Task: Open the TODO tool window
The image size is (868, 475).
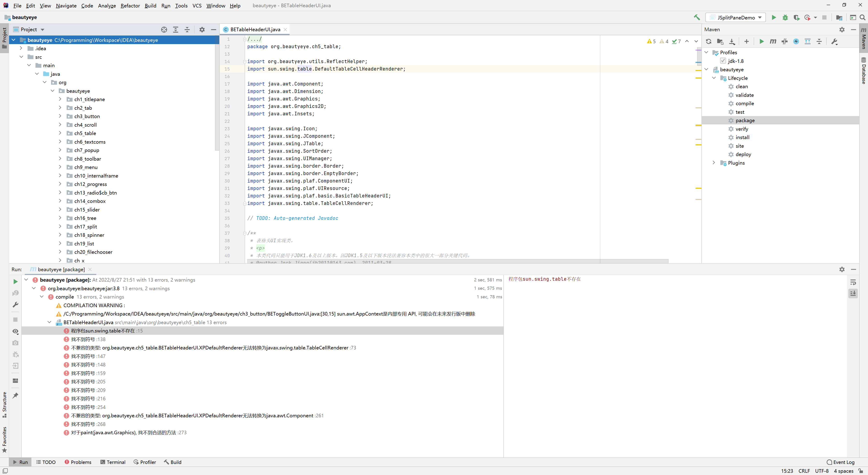Action: tap(46, 462)
